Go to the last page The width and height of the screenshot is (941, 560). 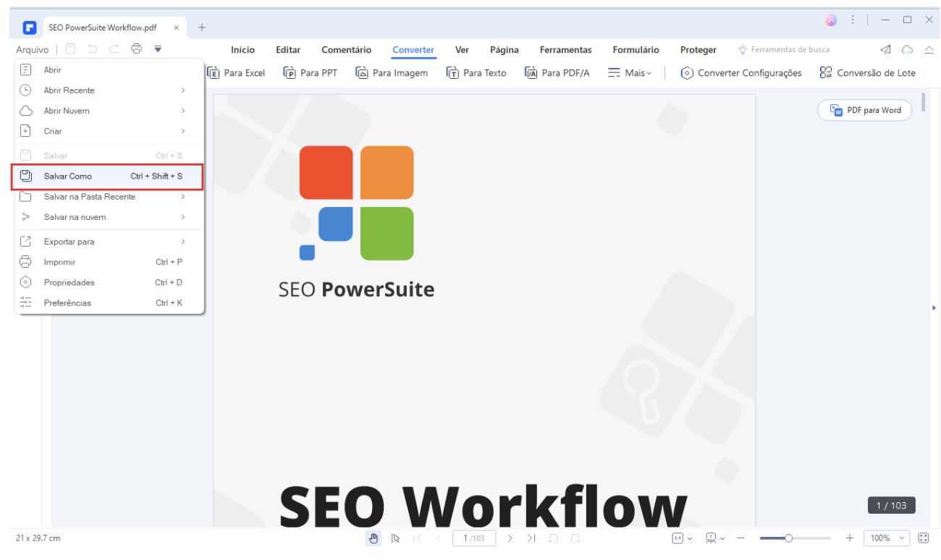coord(531,538)
